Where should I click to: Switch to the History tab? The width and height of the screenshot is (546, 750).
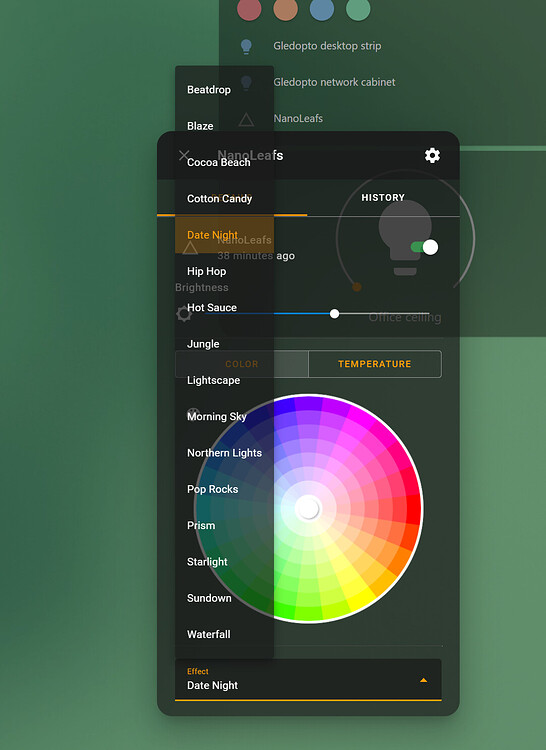[383, 198]
